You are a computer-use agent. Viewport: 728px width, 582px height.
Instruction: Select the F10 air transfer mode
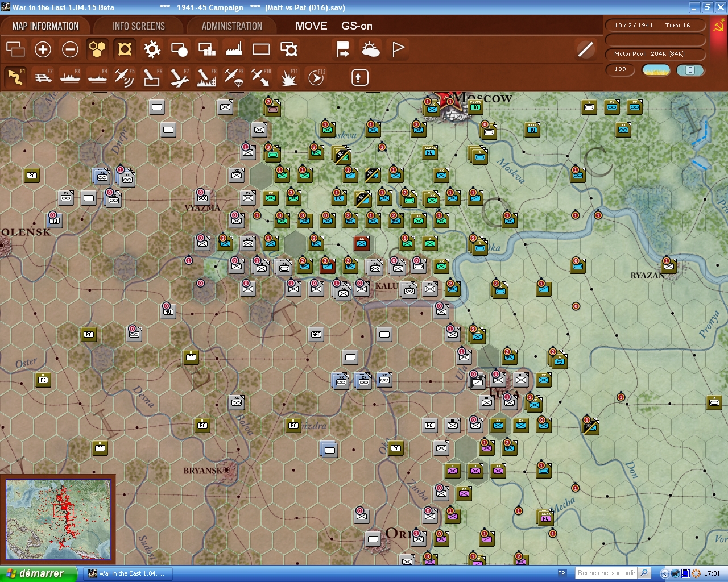click(261, 77)
